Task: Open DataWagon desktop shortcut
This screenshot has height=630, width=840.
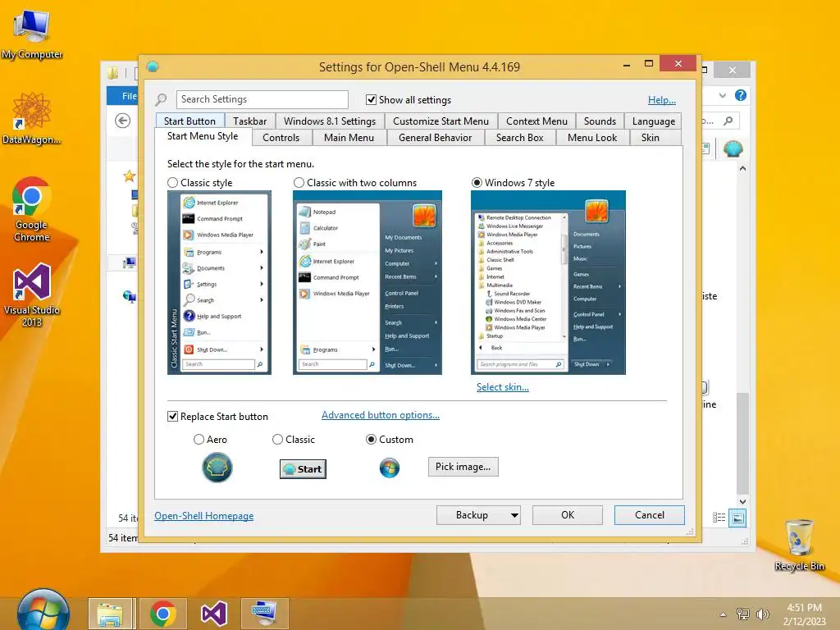Action: coord(32,118)
